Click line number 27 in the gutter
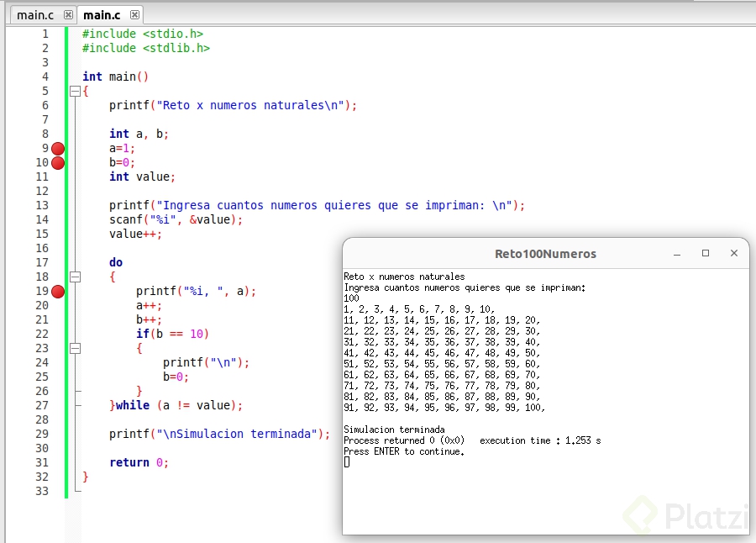 42,405
